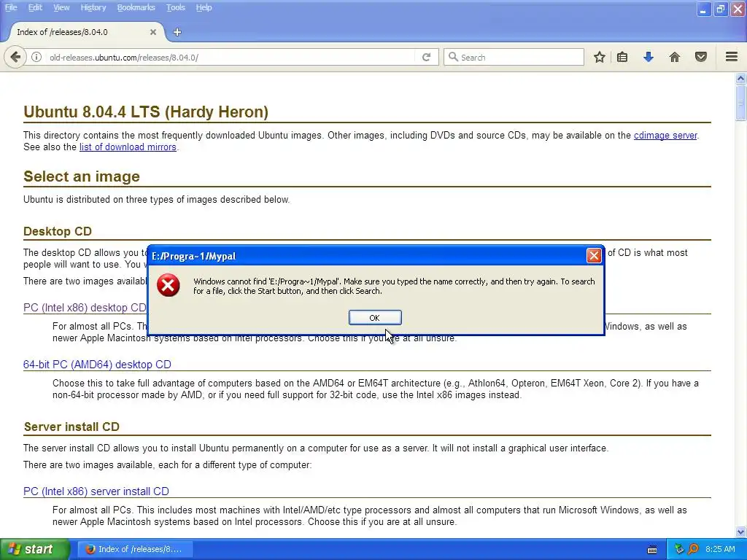Click the search magnifier icon
The width and height of the screenshot is (747, 560).
(x=453, y=57)
